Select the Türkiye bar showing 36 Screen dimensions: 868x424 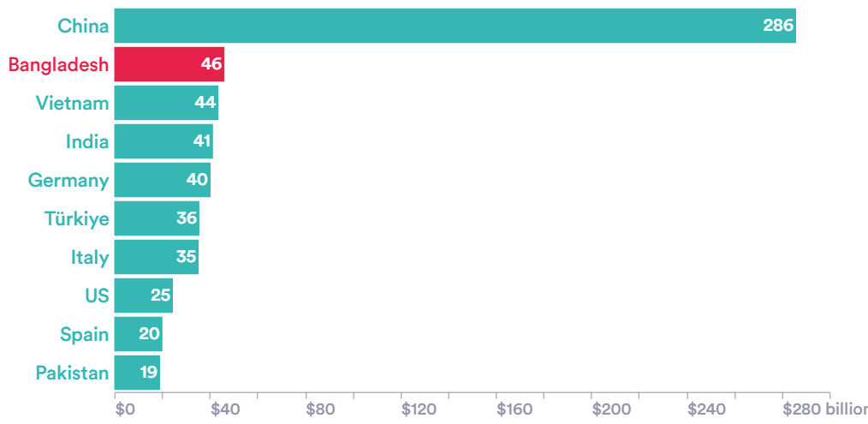click(158, 218)
